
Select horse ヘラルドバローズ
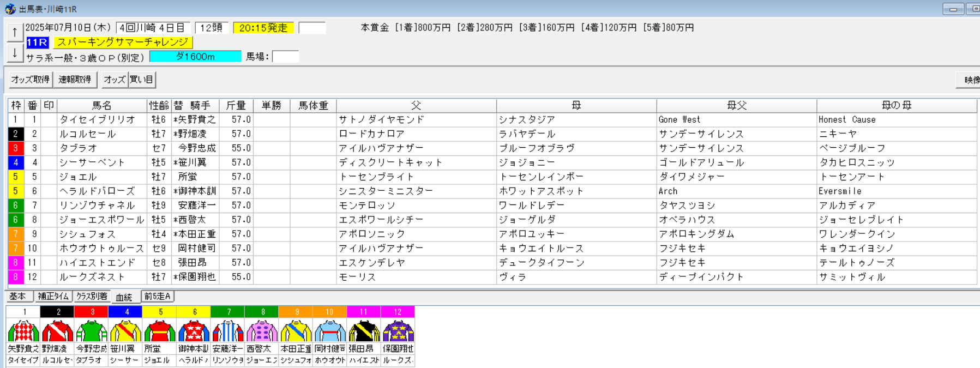click(97, 191)
